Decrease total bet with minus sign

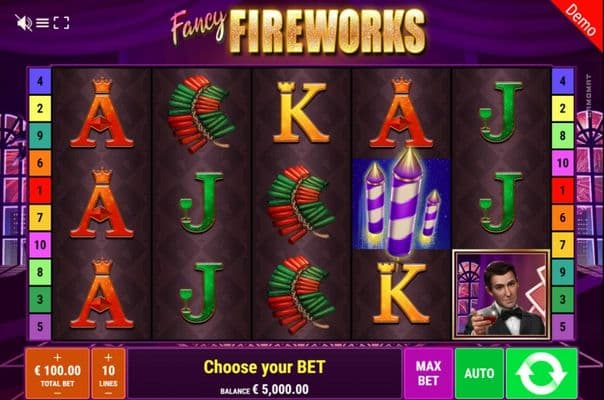tap(57, 393)
